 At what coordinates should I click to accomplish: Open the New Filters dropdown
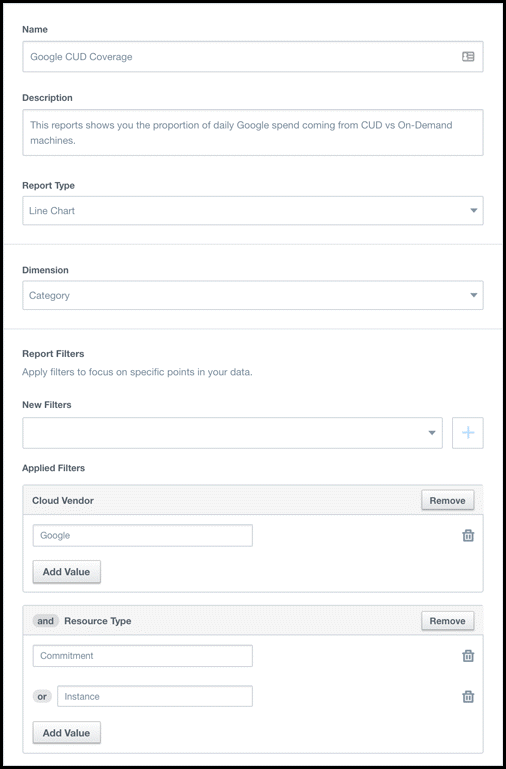[232, 433]
